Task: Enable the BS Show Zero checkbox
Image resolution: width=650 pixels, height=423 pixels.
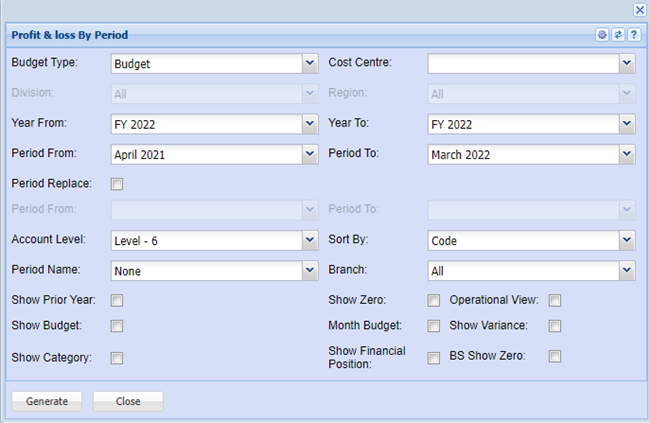Action: tap(555, 357)
